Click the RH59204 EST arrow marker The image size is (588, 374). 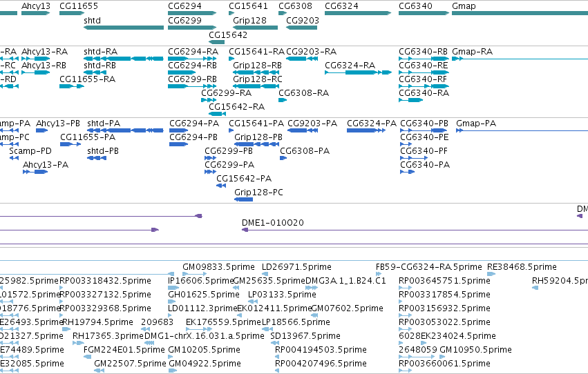(x=535, y=288)
